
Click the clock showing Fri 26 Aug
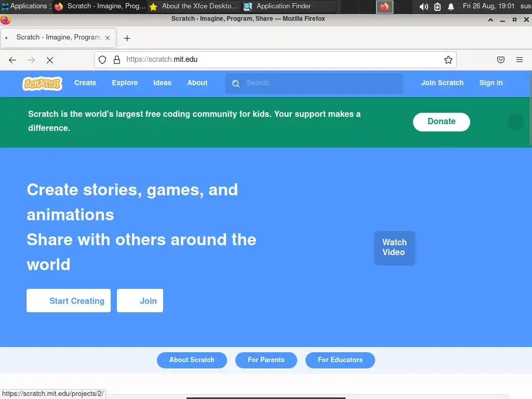[488, 6]
